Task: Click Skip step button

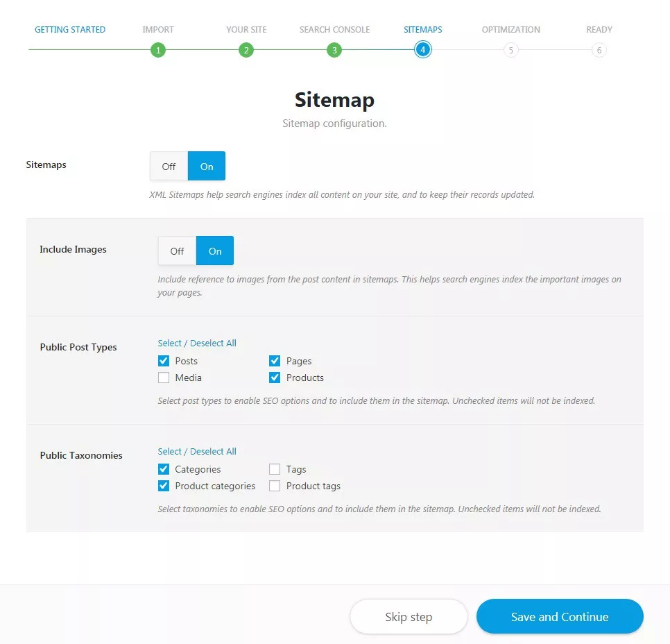Action: tap(409, 617)
